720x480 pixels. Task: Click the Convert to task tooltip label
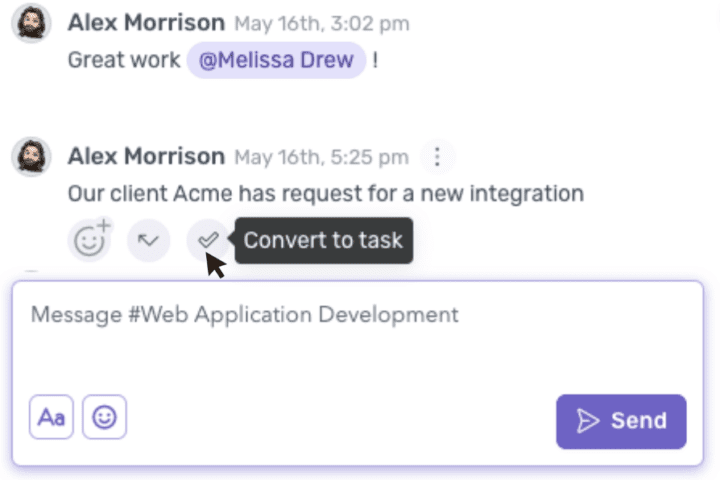(x=323, y=240)
